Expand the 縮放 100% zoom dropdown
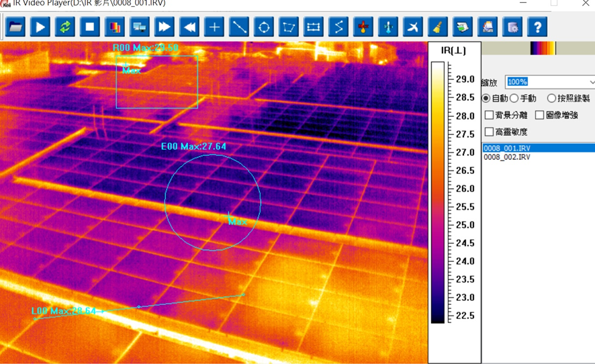The height and width of the screenshot is (364, 595). pyautogui.click(x=590, y=82)
